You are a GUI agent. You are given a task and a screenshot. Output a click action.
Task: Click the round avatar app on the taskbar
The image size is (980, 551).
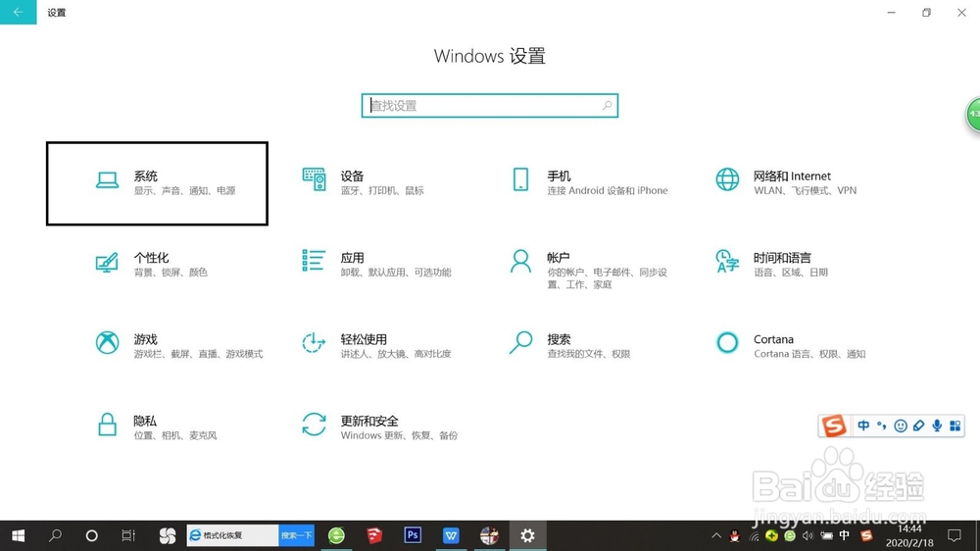[489, 535]
